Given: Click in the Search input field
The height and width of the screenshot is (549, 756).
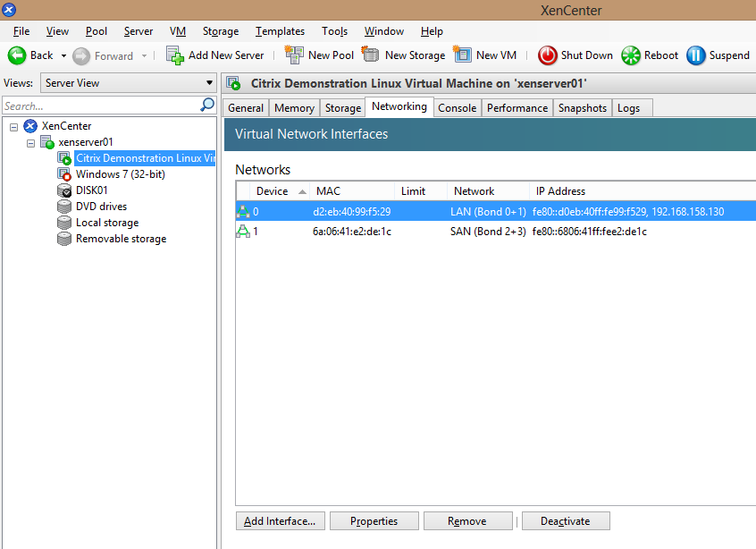Looking at the screenshot, I should point(98,106).
